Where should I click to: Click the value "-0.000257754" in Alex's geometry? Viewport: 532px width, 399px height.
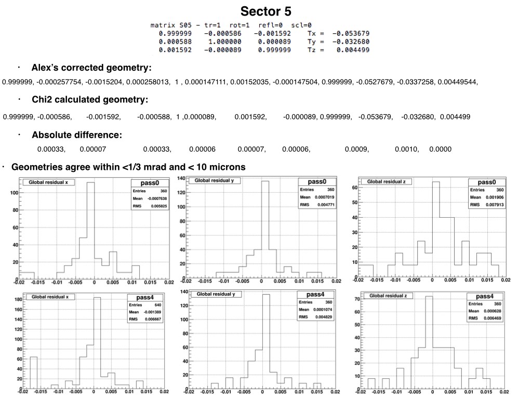click(x=59, y=82)
